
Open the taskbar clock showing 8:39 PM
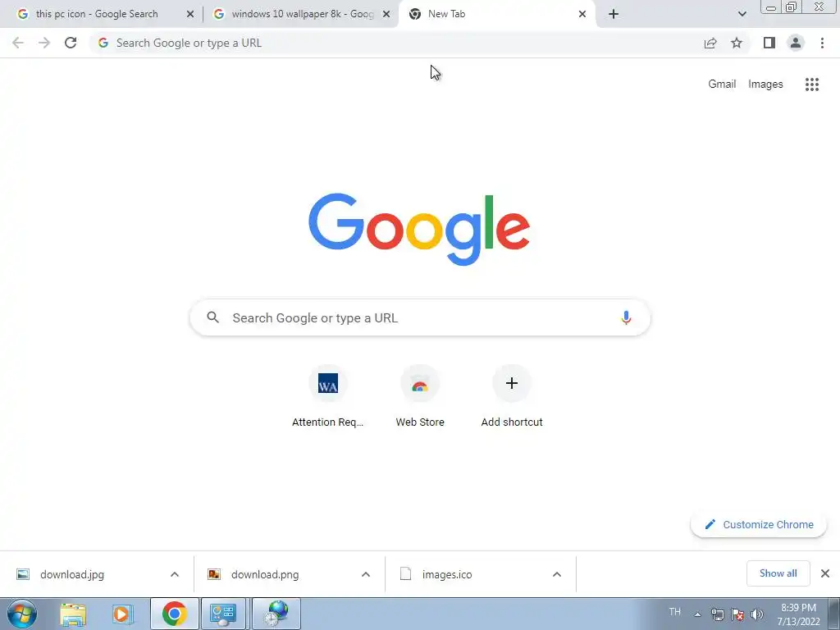pyautogui.click(x=798, y=614)
